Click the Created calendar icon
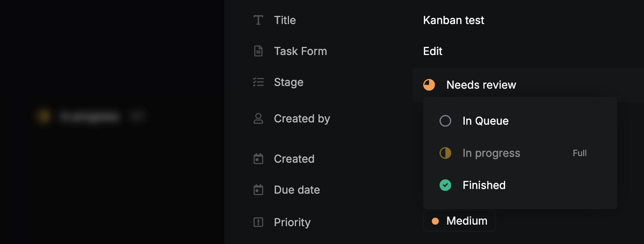This screenshot has width=644, height=244. coord(258,159)
